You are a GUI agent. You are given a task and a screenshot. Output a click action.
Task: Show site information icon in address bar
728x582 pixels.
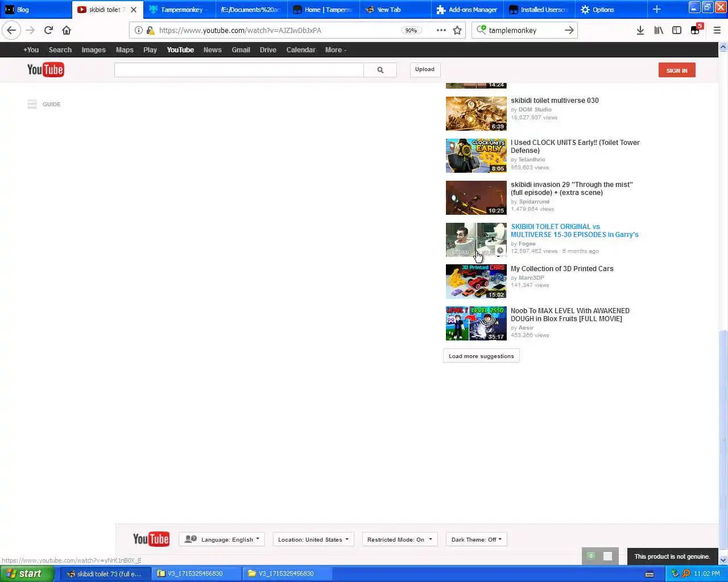coord(139,30)
